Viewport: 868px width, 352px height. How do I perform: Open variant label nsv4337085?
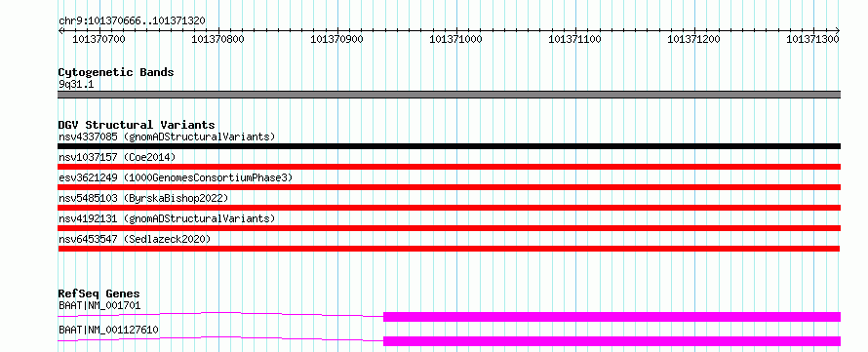(167, 137)
